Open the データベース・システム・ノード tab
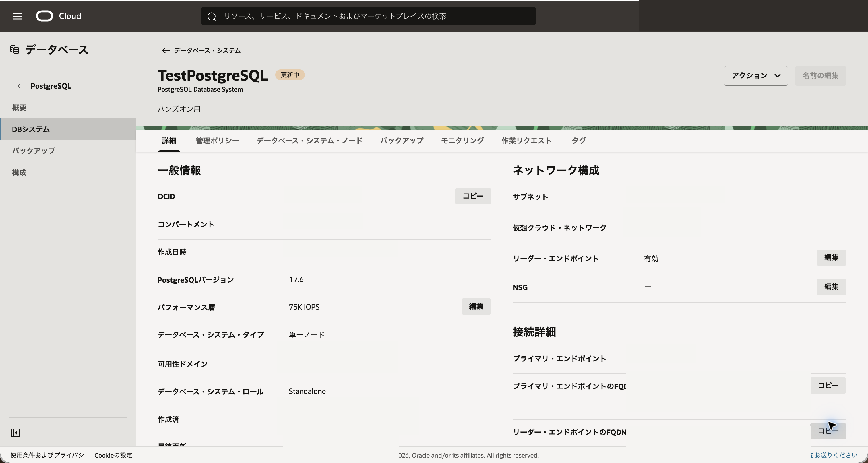 [x=309, y=141]
